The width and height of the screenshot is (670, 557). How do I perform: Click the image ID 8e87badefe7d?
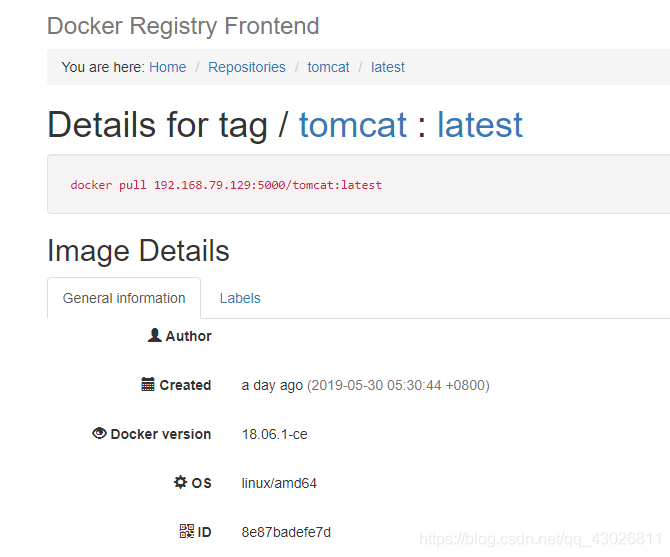(x=286, y=532)
